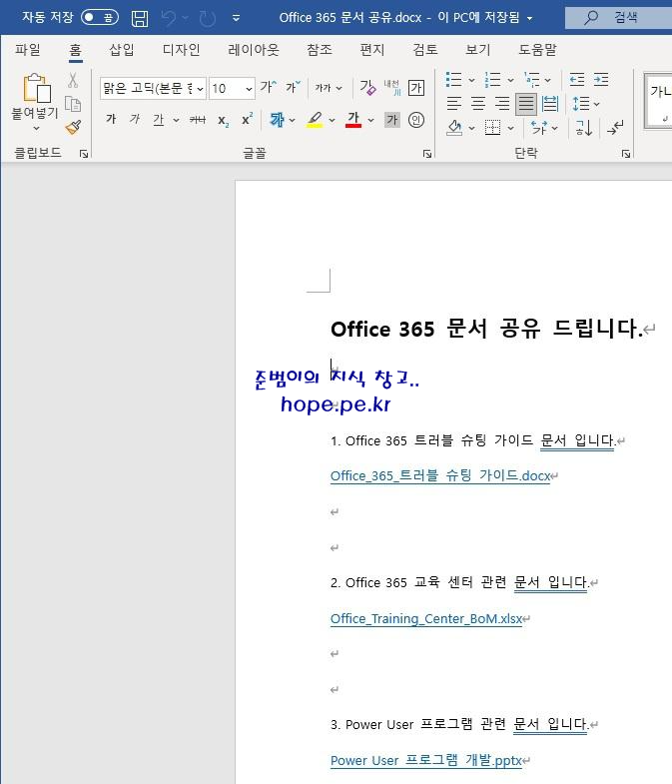Toggle bold formatting

coord(111,120)
